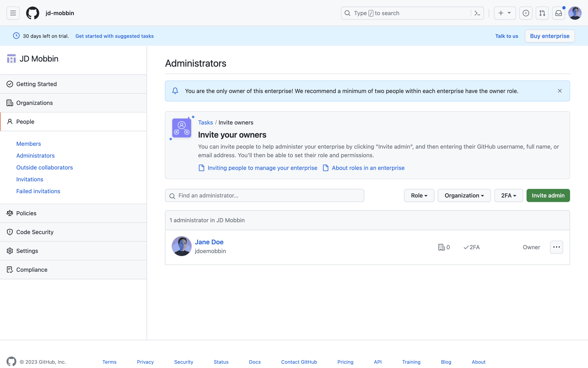The image size is (588, 368).
Task: Open Get started with suggested tasks
Action: 115,36
